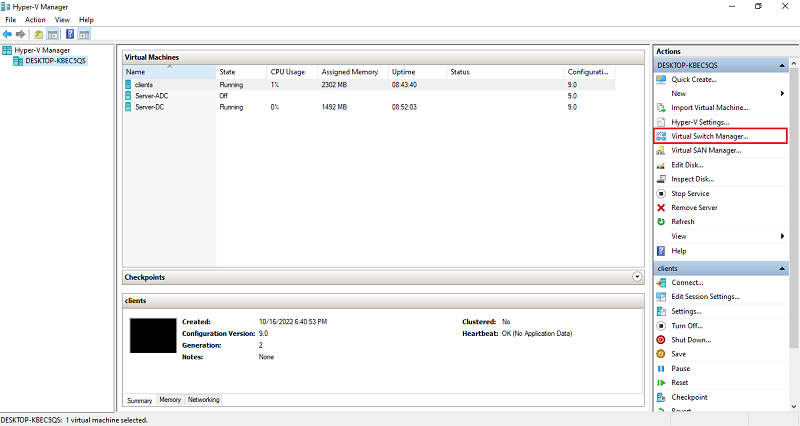This screenshot has height=426, width=800.
Task: Open the Help menu in menu bar
Action: point(86,19)
